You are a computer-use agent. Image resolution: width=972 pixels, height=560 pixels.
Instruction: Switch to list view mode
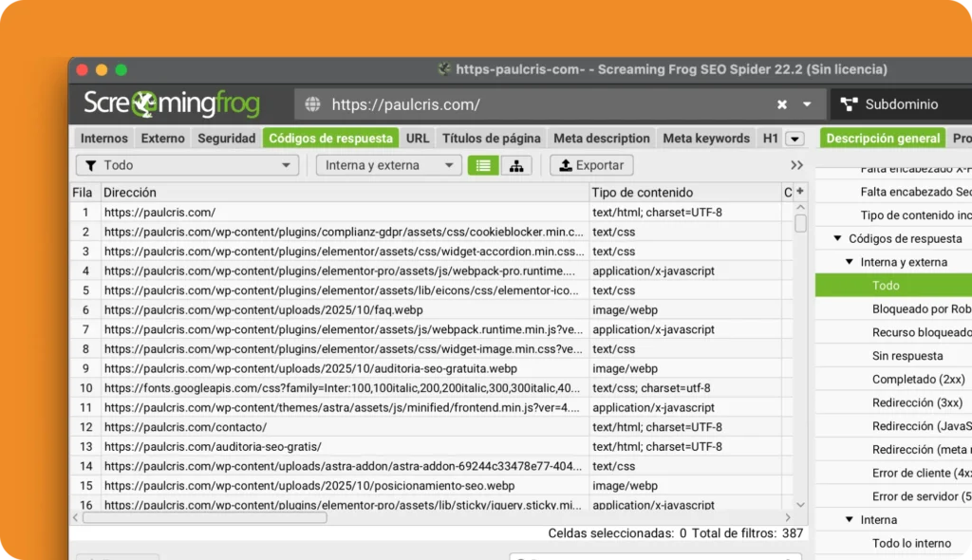click(483, 165)
